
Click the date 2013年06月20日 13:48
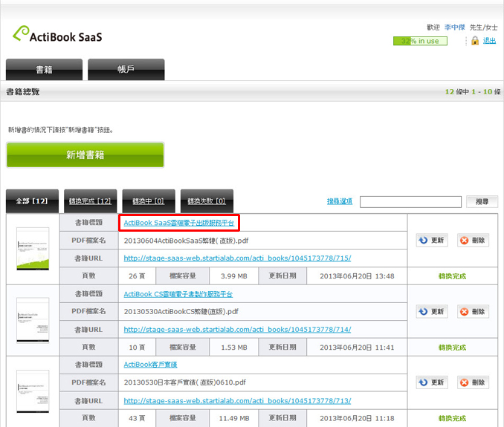pos(357,276)
